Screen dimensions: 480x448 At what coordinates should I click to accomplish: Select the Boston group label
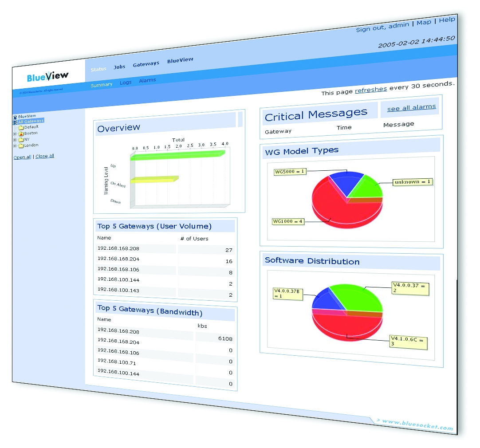point(31,133)
